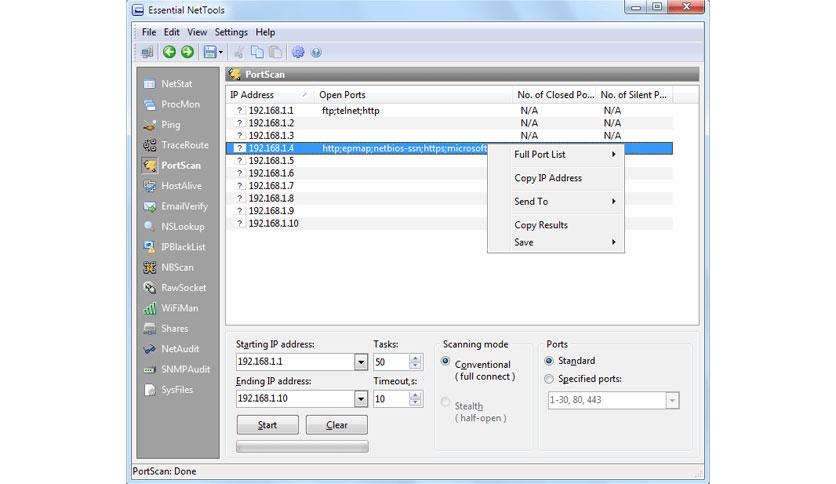This screenshot has height=484, width=836.
Task: Open the NBScan tool icon
Action: click(x=150, y=268)
